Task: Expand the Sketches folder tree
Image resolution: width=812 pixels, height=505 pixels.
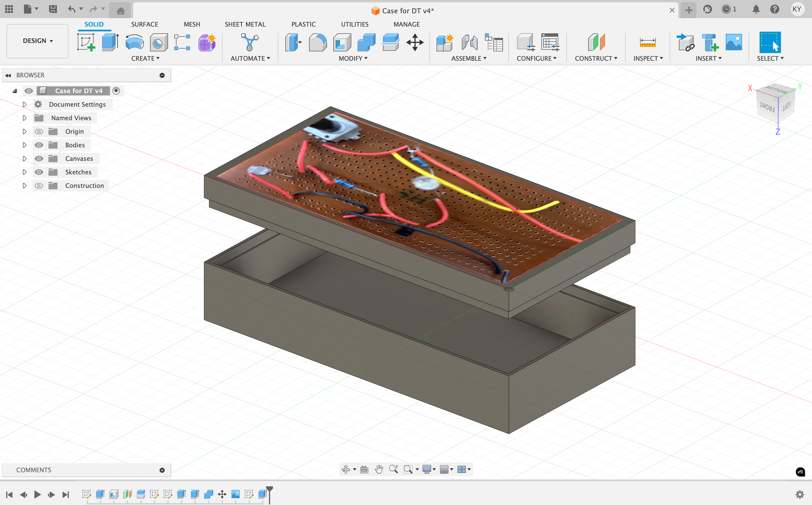Action: 24,172
